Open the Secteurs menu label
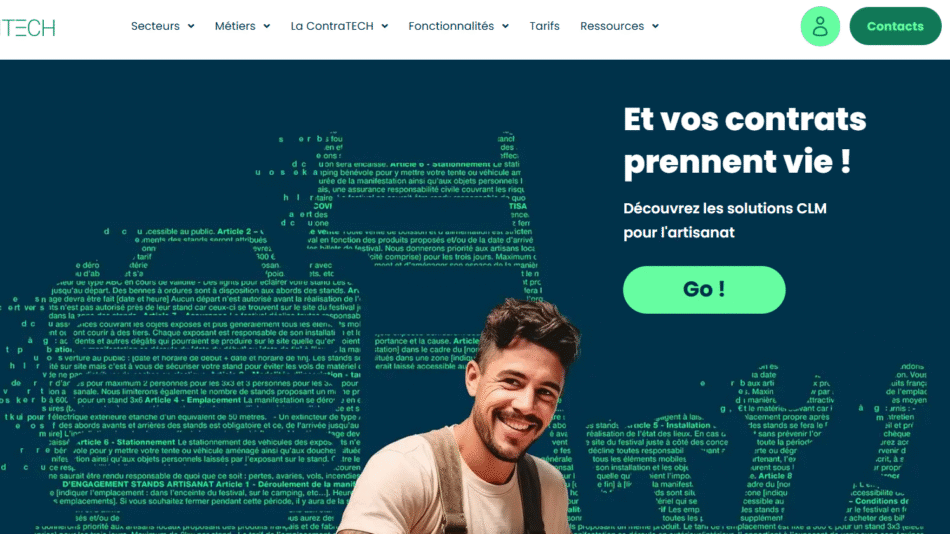This screenshot has width=950, height=534. (x=155, y=26)
